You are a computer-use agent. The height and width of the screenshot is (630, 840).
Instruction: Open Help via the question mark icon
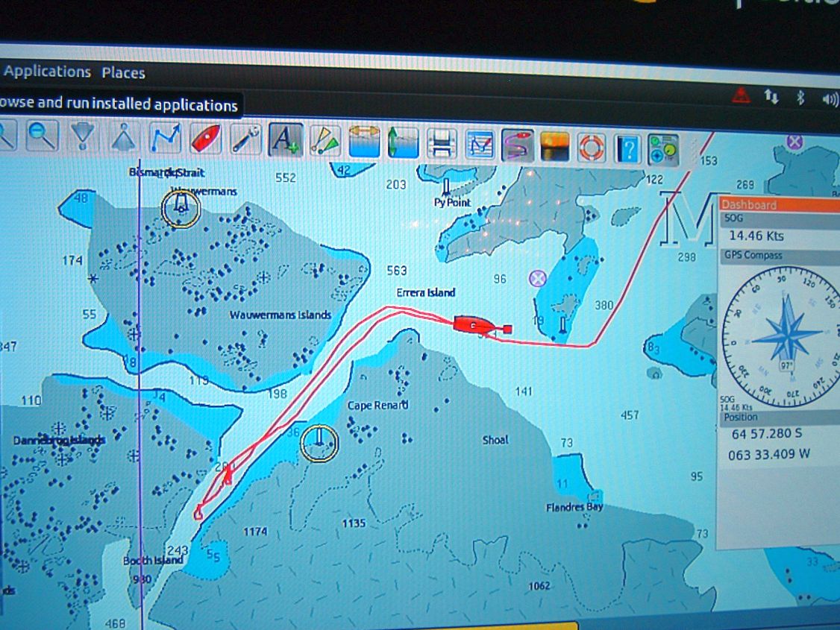tap(628, 149)
